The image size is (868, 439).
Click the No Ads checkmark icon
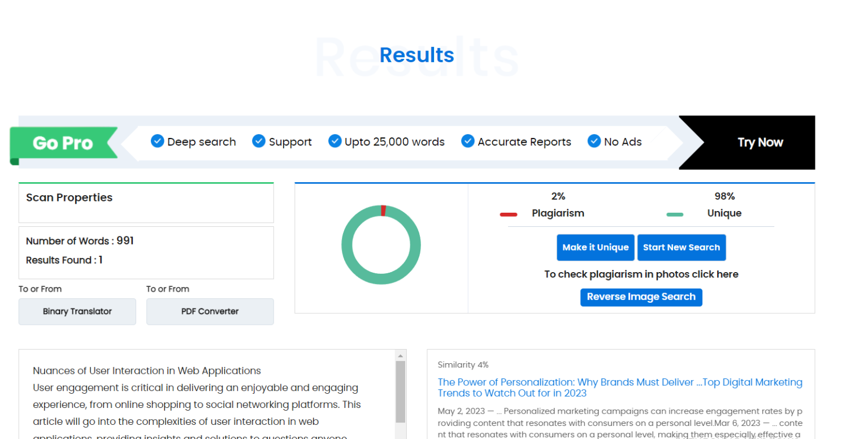[x=594, y=141]
